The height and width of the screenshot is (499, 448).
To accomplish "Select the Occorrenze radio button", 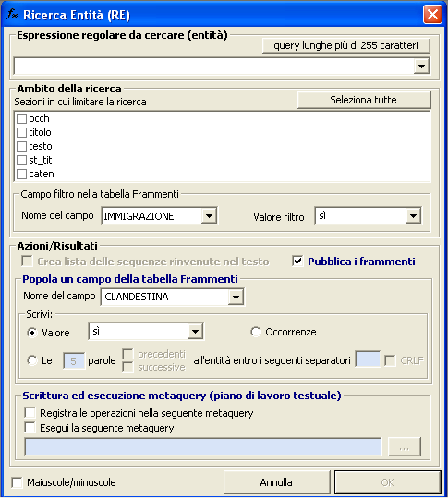I will [x=255, y=332].
